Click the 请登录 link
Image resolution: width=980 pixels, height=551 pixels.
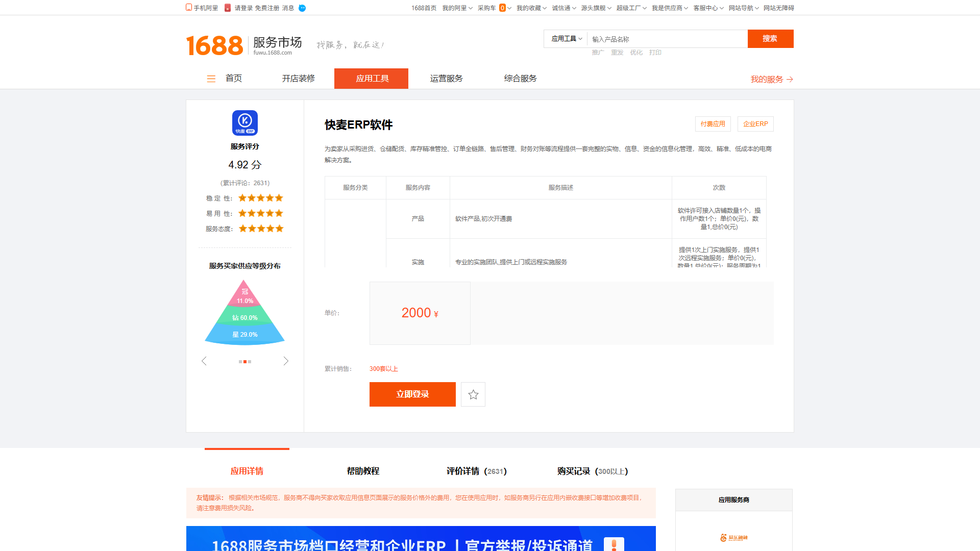[x=243, y=8]
